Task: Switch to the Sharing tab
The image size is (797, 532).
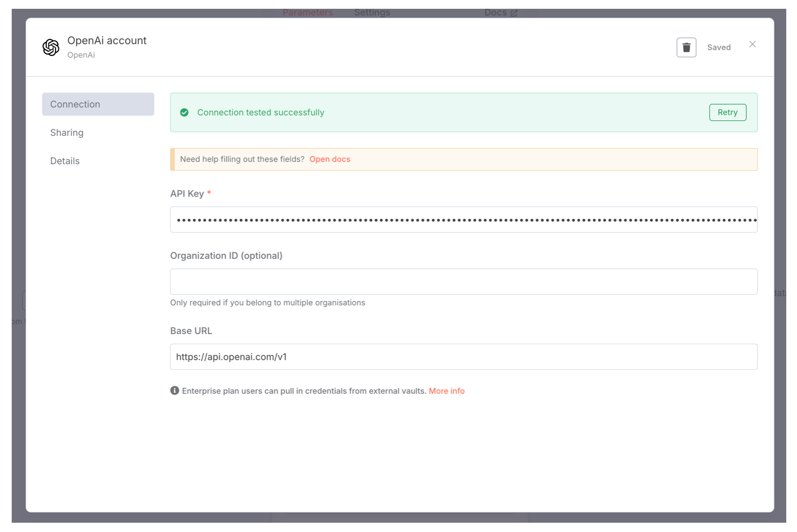Action: 67,133
